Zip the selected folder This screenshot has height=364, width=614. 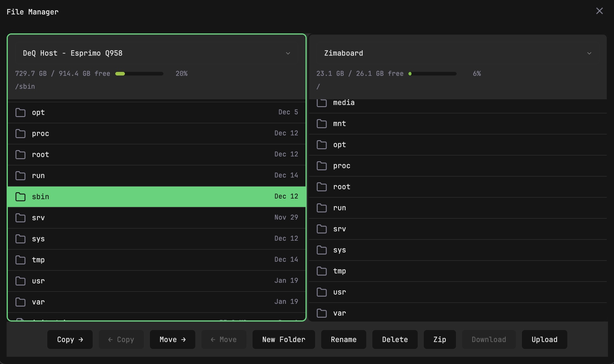(439, 339)
